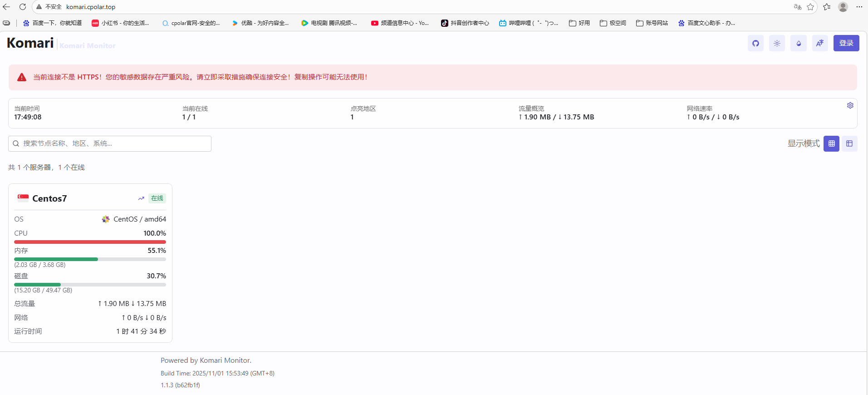868x395 pixels.
Task: Open browser favorites list icon
Action: pyautogui.click(x=827, y=7)
